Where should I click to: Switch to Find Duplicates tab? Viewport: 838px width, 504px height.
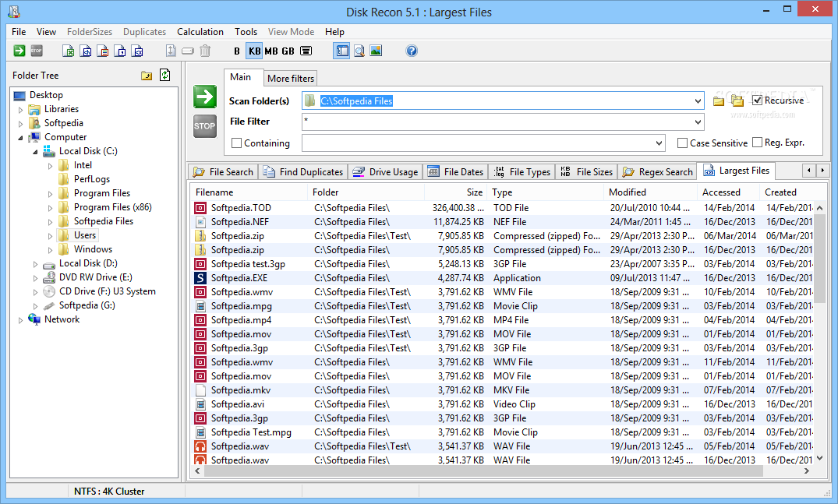point(303,172)
